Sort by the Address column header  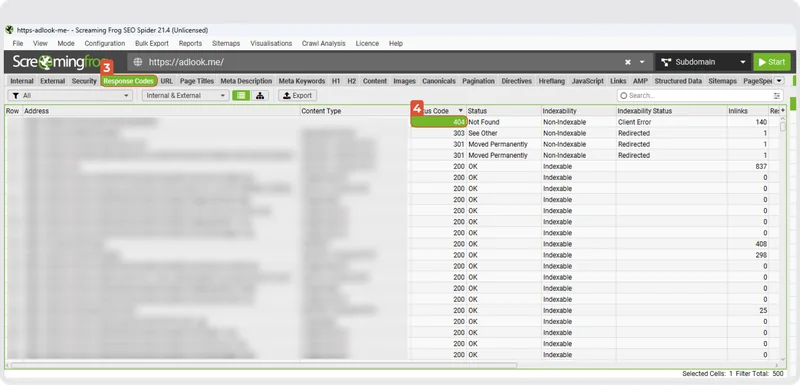(x=161, y=111)
